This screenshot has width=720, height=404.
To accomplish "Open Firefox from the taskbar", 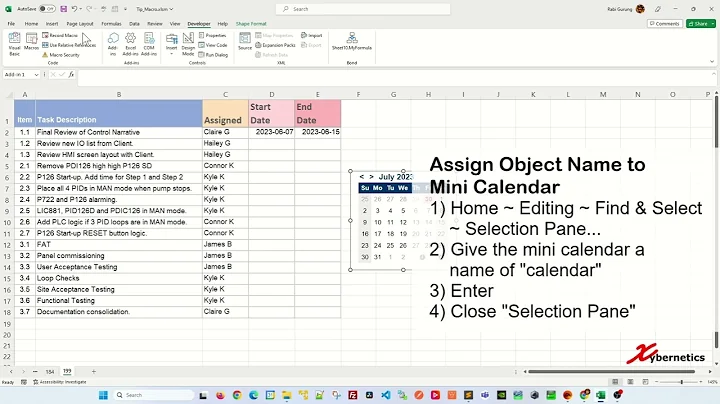I will [x=220, y=395].
